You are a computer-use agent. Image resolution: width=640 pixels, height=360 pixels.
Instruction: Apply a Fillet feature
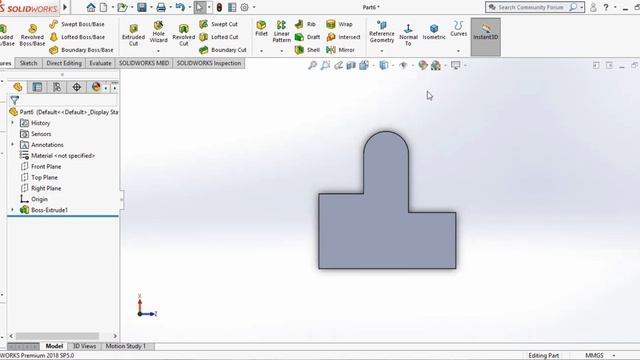[x=261, y=29]
